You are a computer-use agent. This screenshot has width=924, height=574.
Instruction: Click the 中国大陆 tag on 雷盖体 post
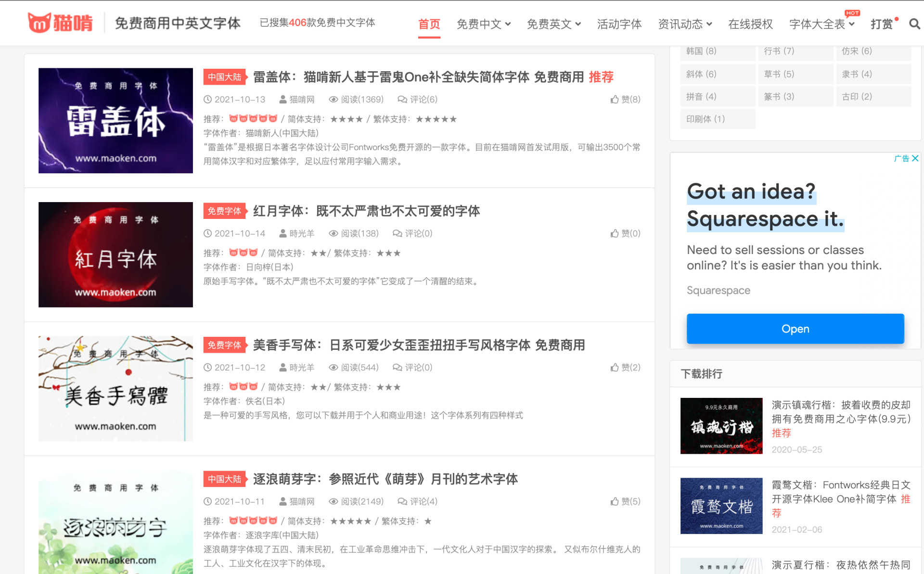click(224, 77)
